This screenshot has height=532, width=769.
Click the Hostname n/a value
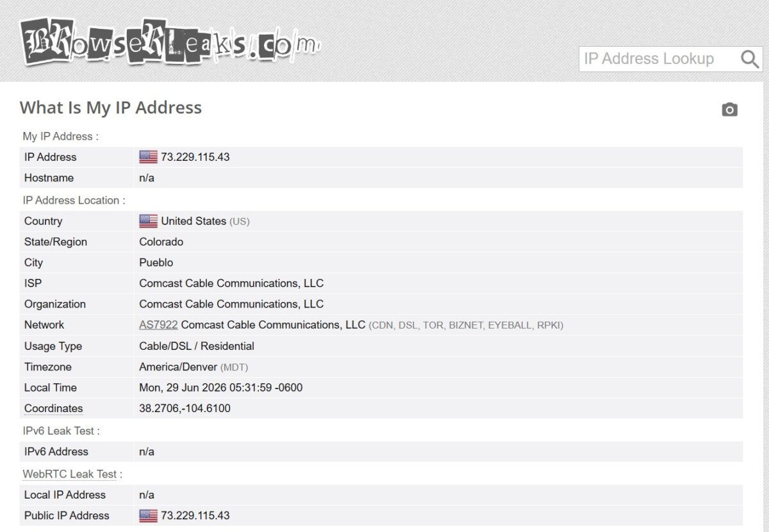(x=147, y=178)
